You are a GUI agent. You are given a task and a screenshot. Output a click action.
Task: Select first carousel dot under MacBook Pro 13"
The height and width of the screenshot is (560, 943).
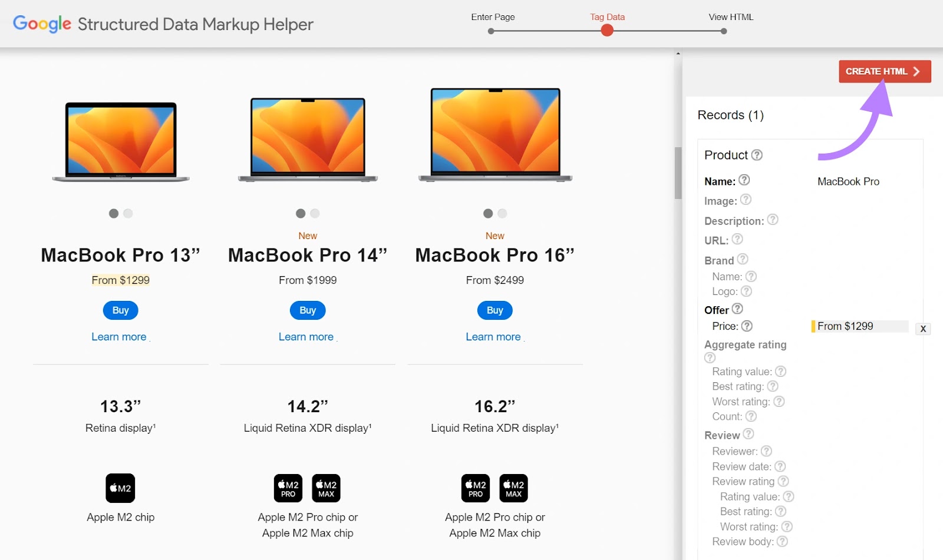coord(114,213)
